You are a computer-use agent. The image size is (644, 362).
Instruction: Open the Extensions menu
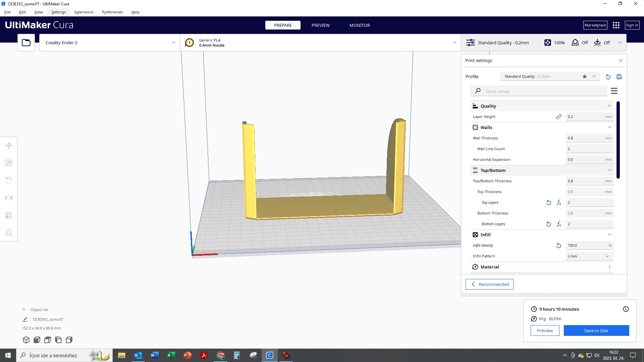(84, 12)
